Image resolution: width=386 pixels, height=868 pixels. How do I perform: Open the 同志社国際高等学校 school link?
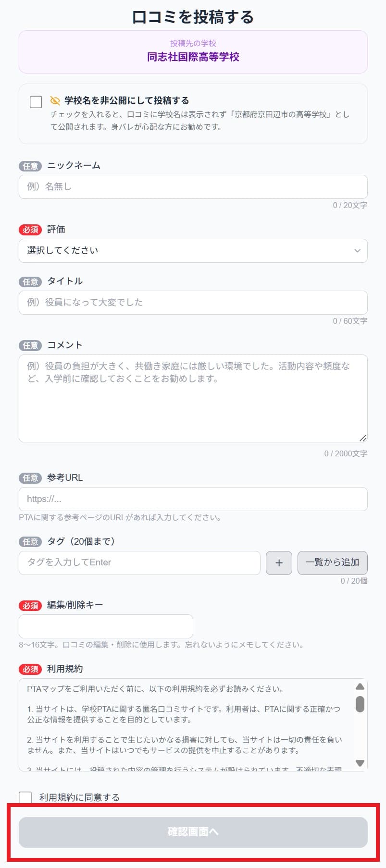pos(192,57)
